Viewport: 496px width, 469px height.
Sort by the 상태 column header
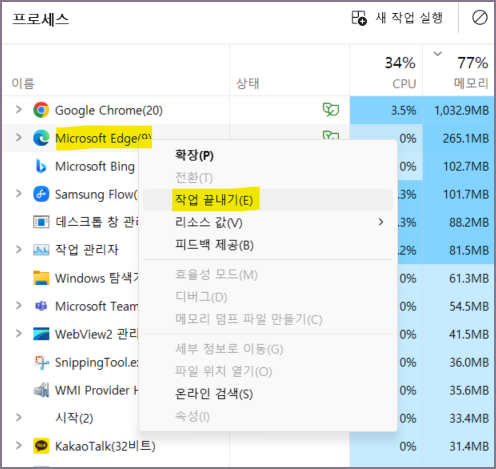248,83
